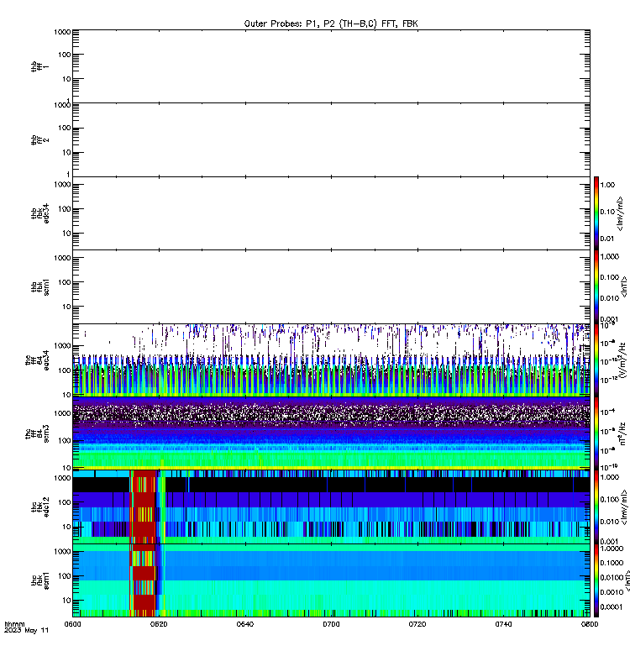
Task: Click the '1000' y-axis tick of thb fff 1 panel
Action: click(62, 32)
